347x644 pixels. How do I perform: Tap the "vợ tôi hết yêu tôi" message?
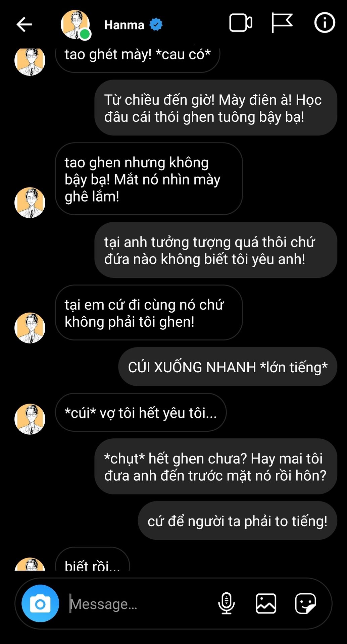[141, 413]
